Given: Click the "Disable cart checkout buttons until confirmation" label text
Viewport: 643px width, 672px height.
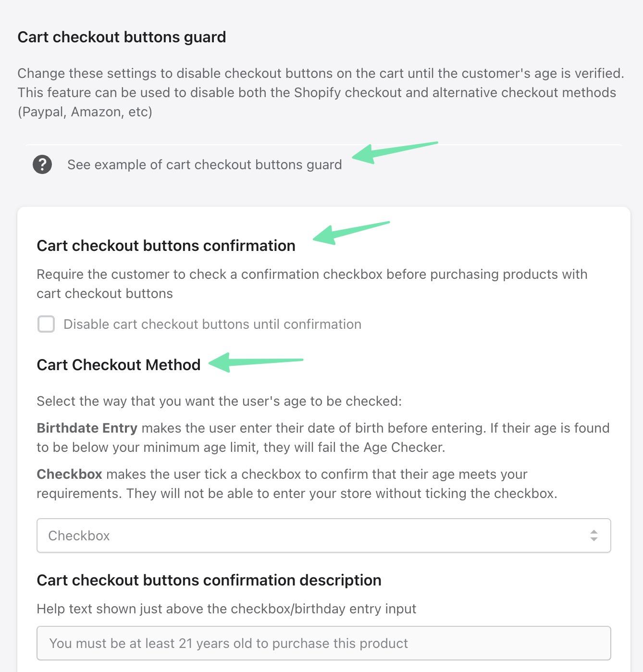Looking at the screenshot, I should click(212, 324).
